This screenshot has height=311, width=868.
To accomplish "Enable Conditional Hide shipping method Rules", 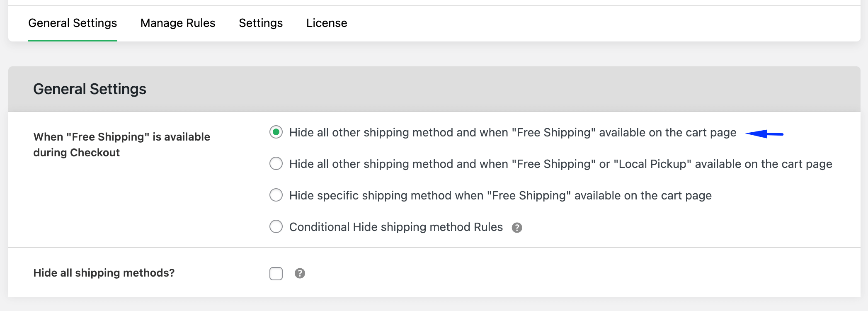I will [x=276, y=226].
